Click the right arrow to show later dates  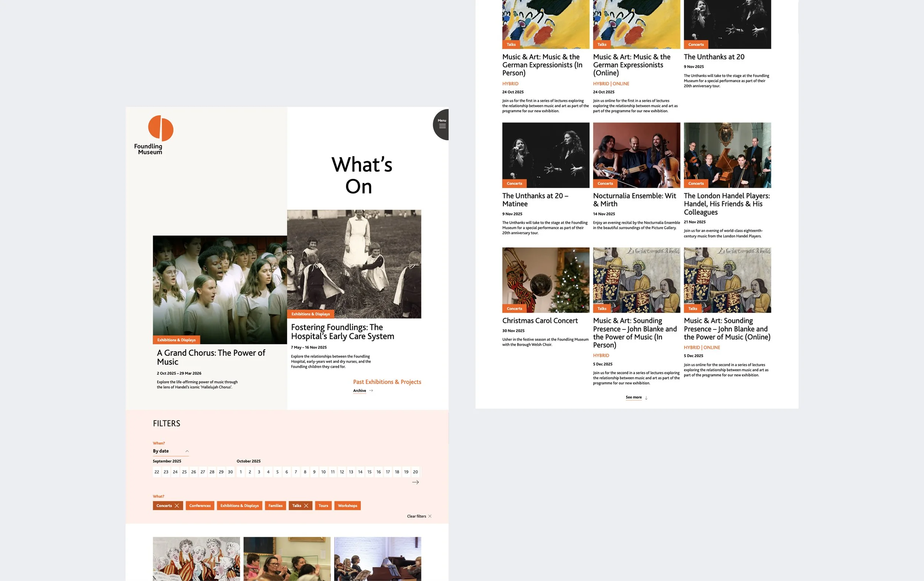click(x=415, y=482)
